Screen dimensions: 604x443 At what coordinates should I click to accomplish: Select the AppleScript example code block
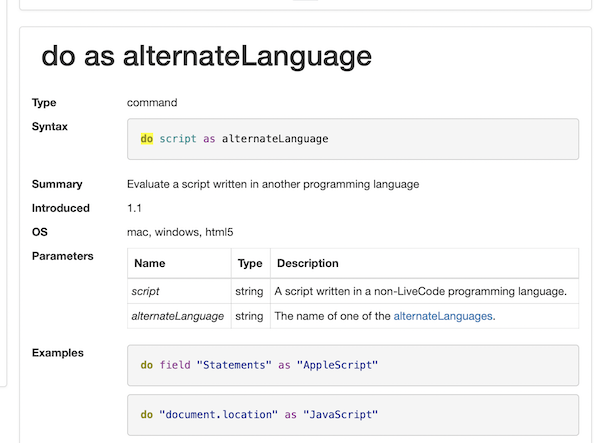coord(353,365)
